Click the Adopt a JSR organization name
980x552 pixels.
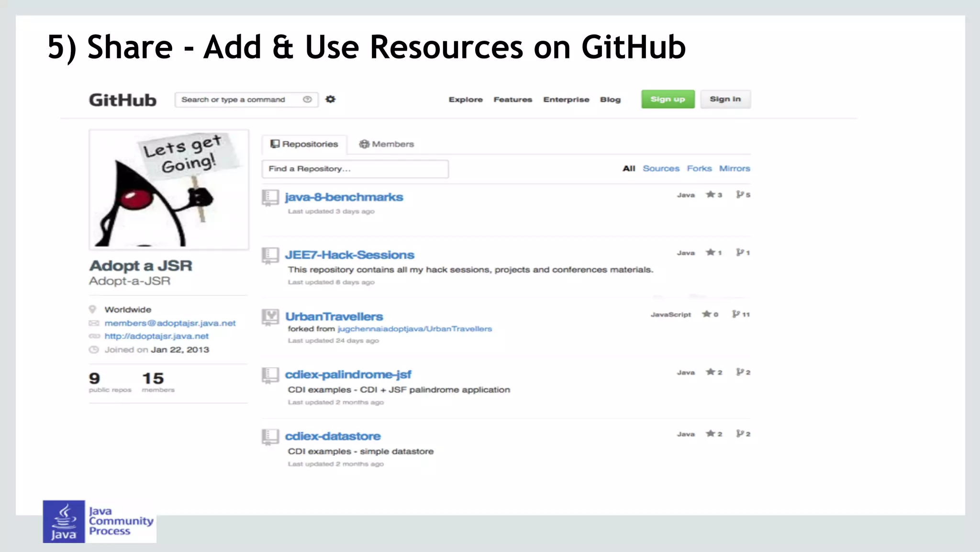click(x=141, y=266)
